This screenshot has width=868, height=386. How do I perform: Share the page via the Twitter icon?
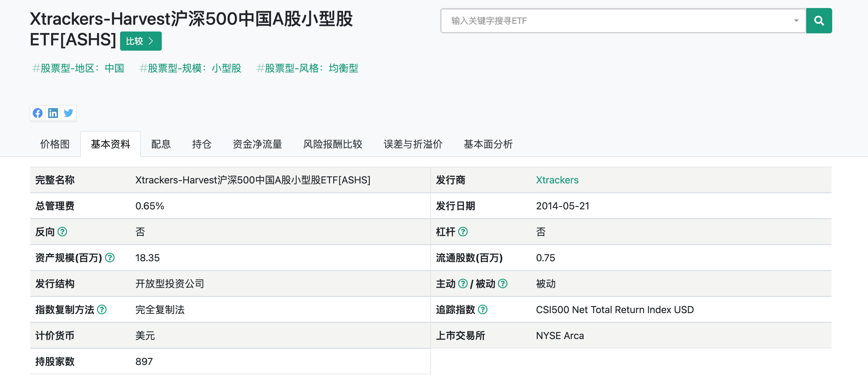pos(69,113)
